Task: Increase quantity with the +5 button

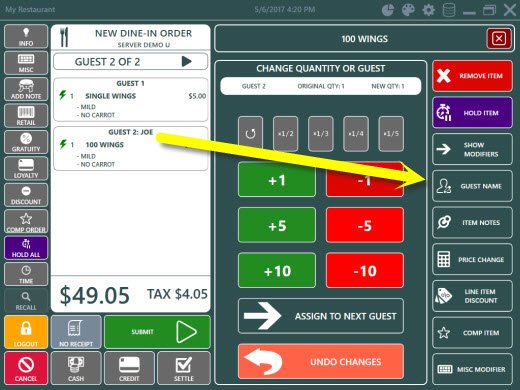Action: [277, 225]
